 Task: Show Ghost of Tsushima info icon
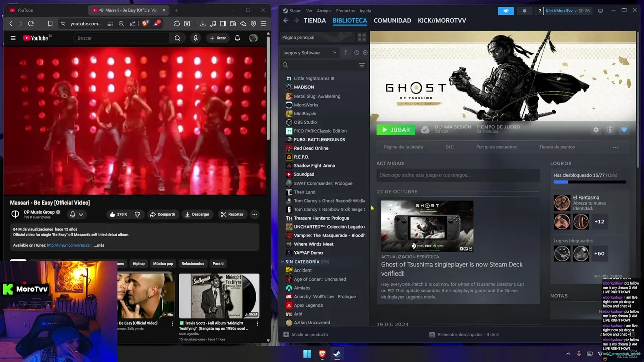610,130
